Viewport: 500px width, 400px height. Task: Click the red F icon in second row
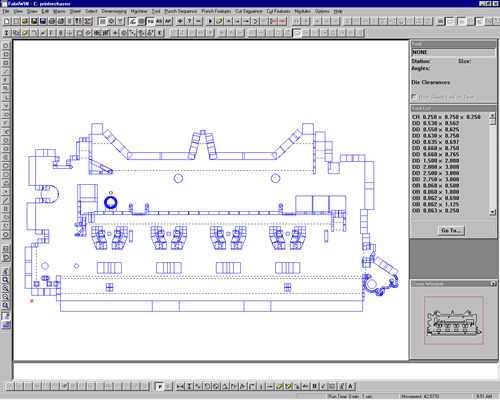(52, 33)
